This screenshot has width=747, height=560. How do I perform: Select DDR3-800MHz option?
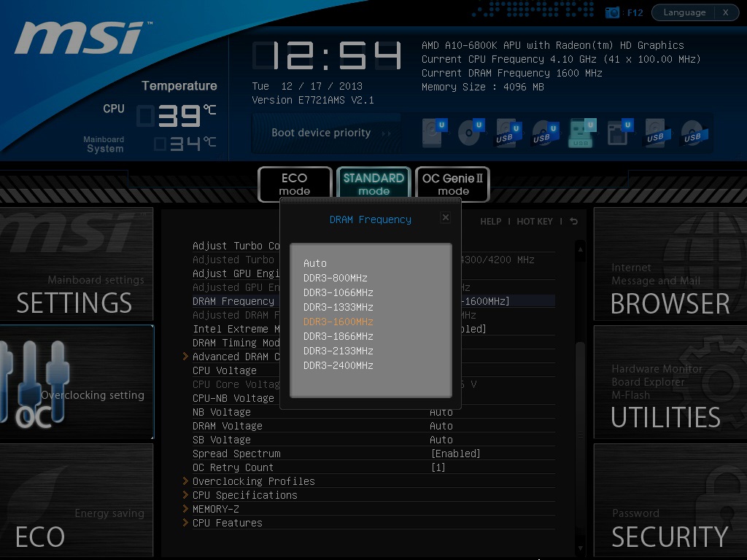coord(336,278)
